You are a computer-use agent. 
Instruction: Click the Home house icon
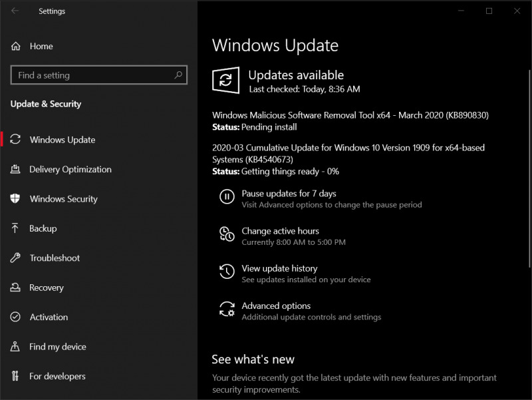click(x=15, y=46)
